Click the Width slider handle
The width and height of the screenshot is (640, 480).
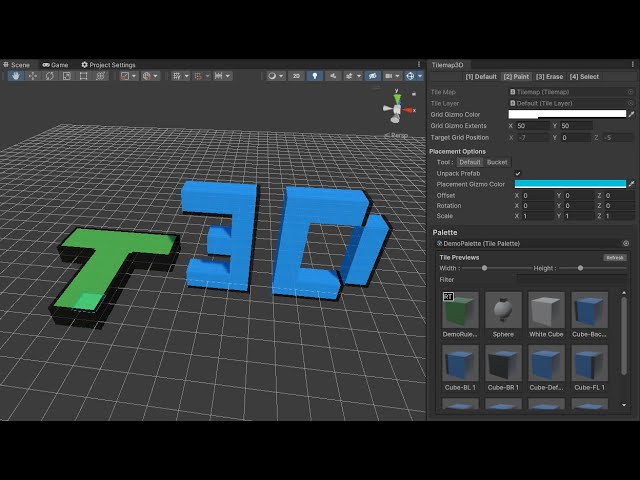pyautogui.click(x=484, y=268)
